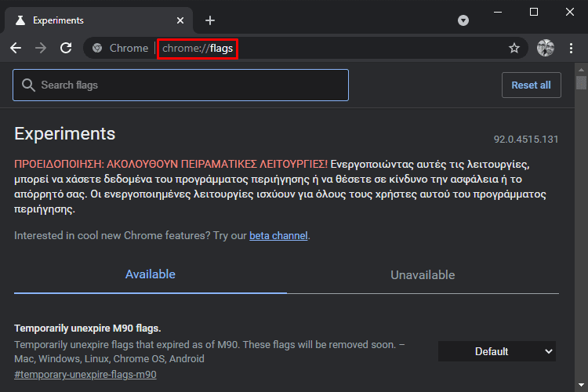588x392 pixels.
Task: Click the Reset all button
Action: point(532,85)
